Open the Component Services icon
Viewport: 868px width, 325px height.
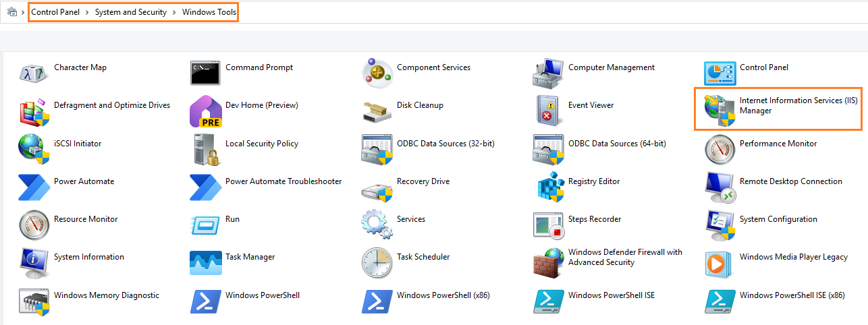click(x=377, y=72)
